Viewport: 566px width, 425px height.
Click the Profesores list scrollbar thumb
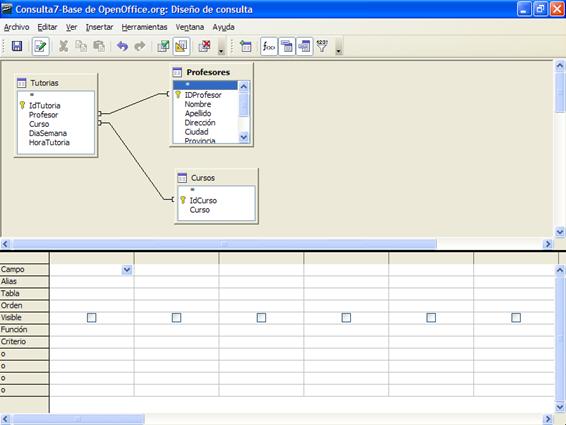pos(244,105)
